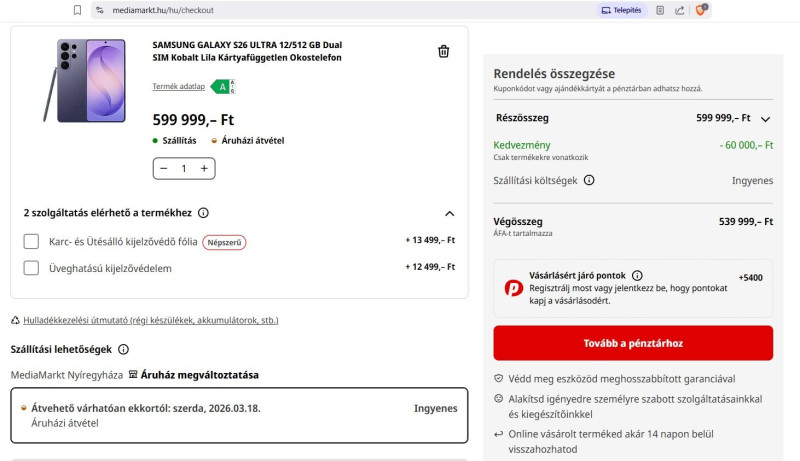
Task: Click the info icon beside Szállítási lehetőségek
Action: coord(124,349)
